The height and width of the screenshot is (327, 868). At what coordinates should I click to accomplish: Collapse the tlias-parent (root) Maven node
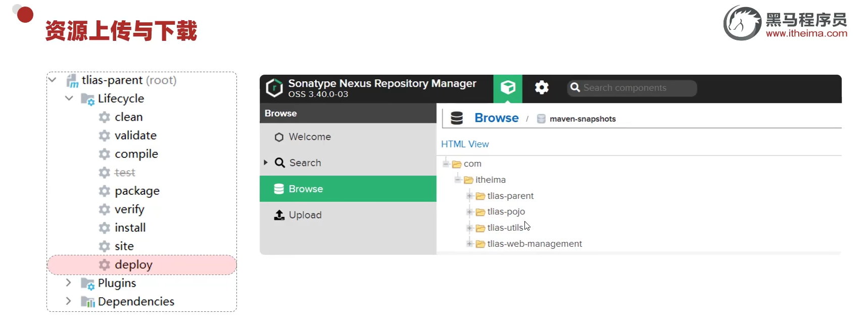52,80
